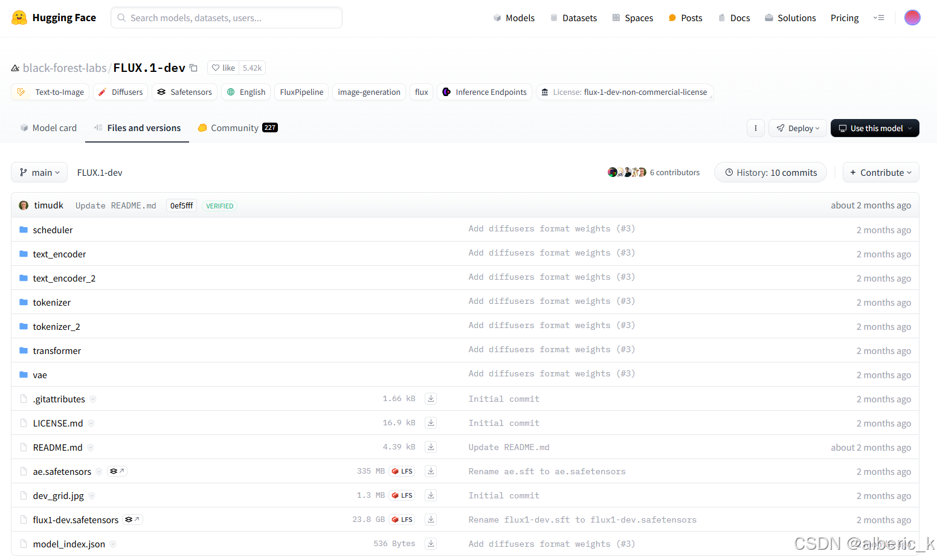Click the flux-1-dev-non-commercial-license tag

click(625, 92)
